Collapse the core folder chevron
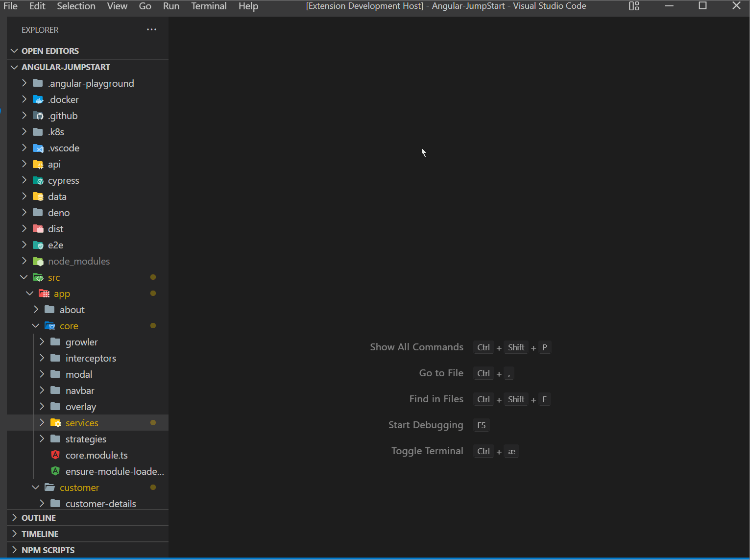The height and width of the screenshot is (560, 750). (36, 326)
